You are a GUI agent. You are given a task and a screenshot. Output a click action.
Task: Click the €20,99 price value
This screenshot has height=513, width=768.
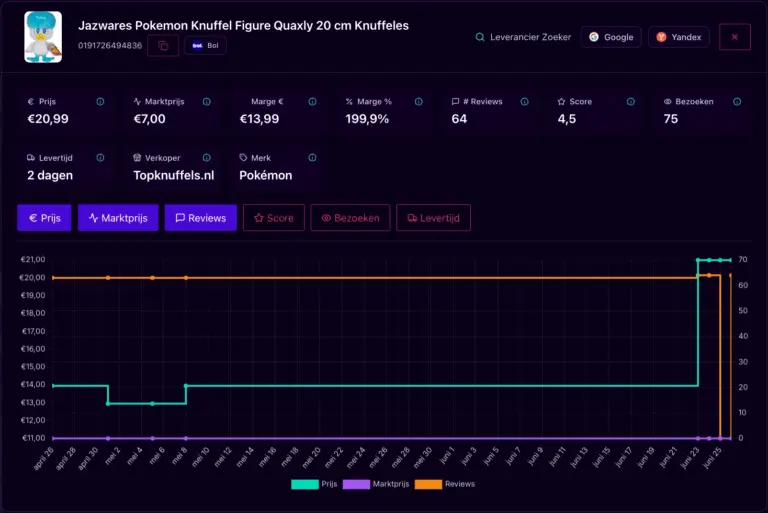[48, 119]
